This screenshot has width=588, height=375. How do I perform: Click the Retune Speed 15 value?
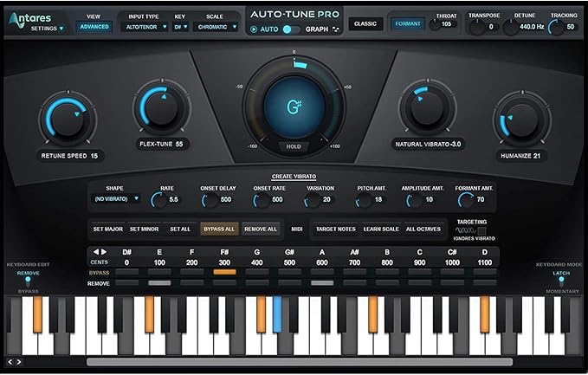tap(94, 156)
